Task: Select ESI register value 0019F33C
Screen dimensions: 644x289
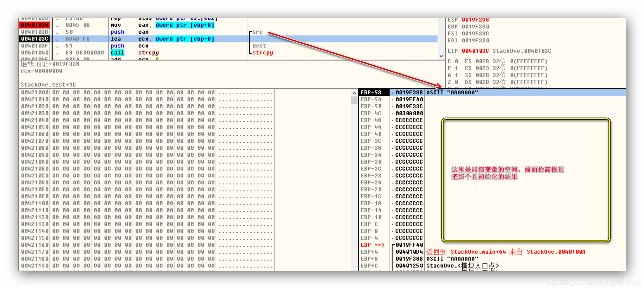Action: 475,34
